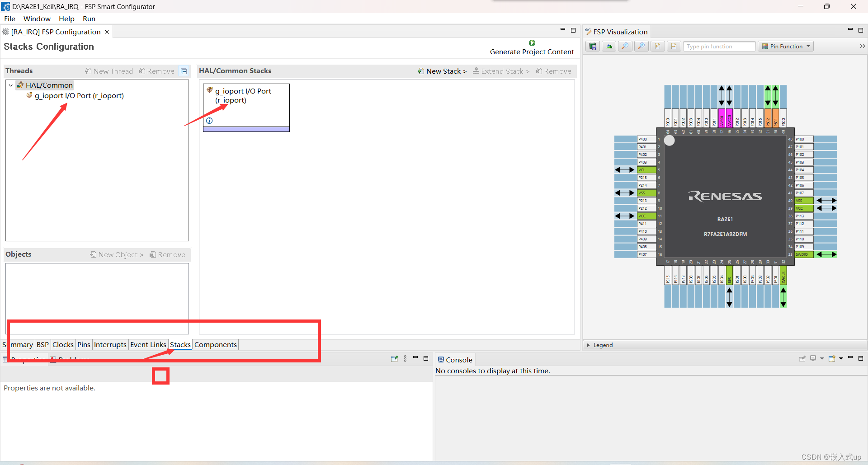Click info icon on g_ioport stack block

pyautogui.click(x=209, y=121)
